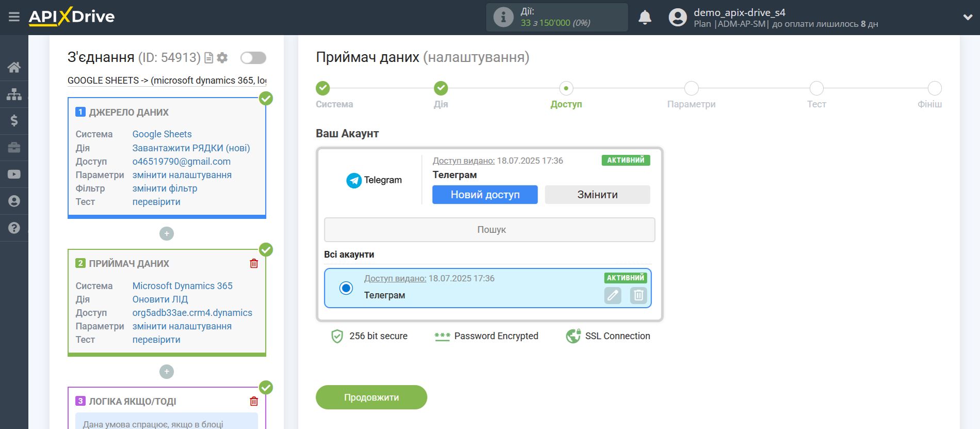Click the Змінити button
The width and height of the screenshot is (980, 429).
coord(597,195)
